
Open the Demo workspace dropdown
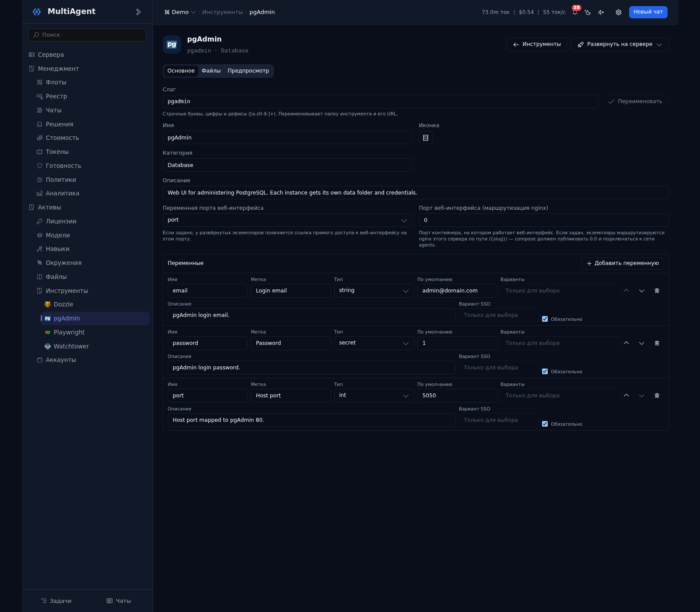coord(180,12)
